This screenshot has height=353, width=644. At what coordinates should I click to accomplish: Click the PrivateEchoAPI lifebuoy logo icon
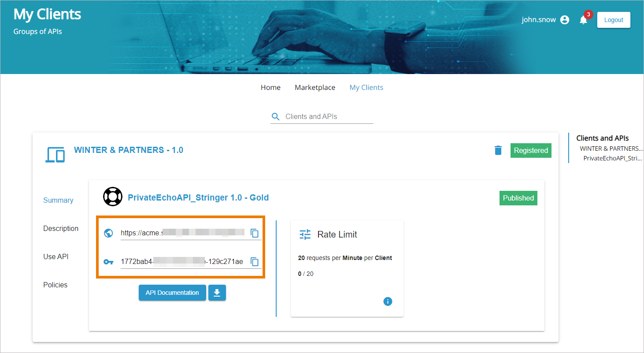click(x=112, y=197)
